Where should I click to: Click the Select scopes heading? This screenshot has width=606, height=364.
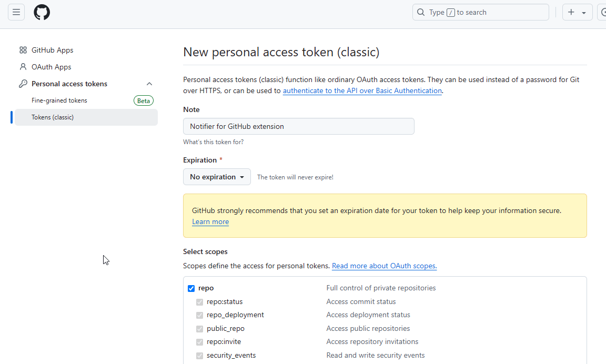pyautogui.click(x=205, y=251)
